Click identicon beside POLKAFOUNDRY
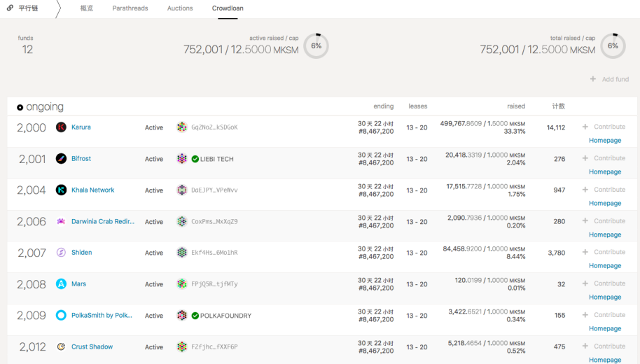The height and width of the screenshot is (364, 640). pyautogui.click(x=182, y=316)
